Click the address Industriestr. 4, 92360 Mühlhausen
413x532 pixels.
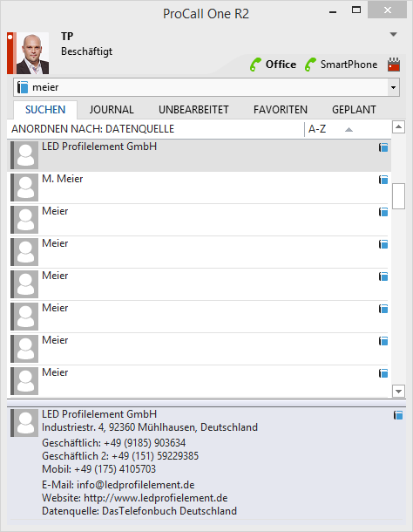tap(150, 427)
